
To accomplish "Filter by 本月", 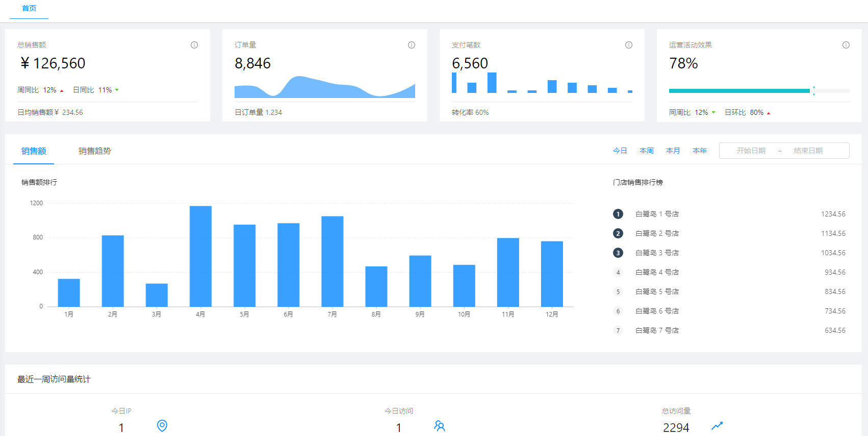I will (673, 151).
